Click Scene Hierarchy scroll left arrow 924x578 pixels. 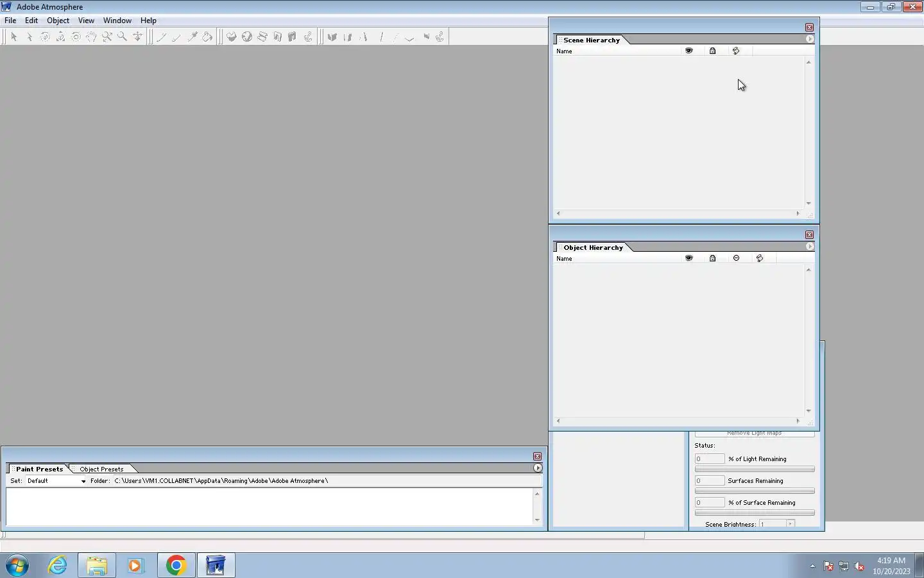coord(558,213)
